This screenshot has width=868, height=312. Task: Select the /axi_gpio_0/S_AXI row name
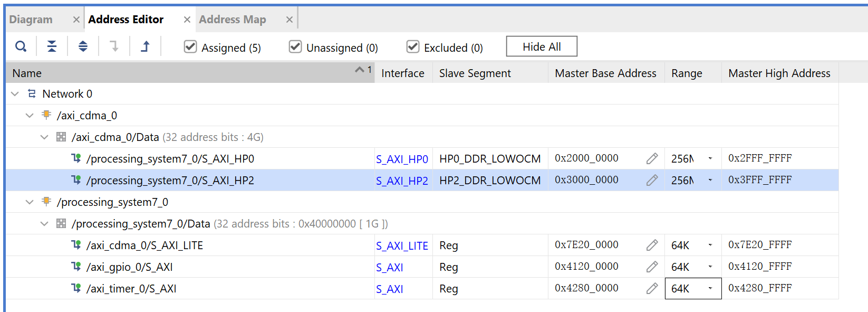click(130, 267)
